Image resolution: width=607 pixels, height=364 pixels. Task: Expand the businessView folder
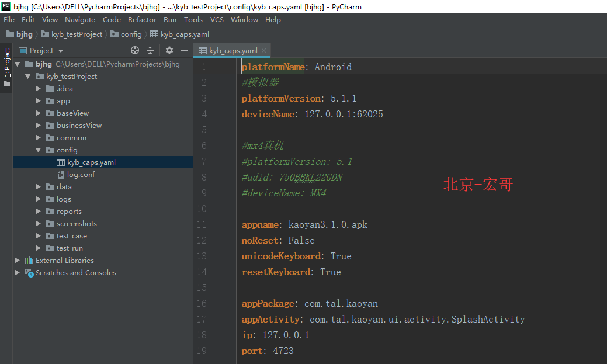(38, 126)
